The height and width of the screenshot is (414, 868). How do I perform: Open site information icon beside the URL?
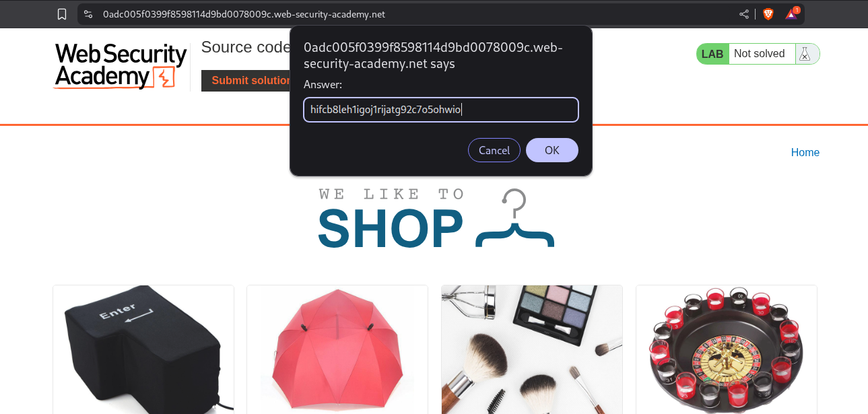point(88,14)
